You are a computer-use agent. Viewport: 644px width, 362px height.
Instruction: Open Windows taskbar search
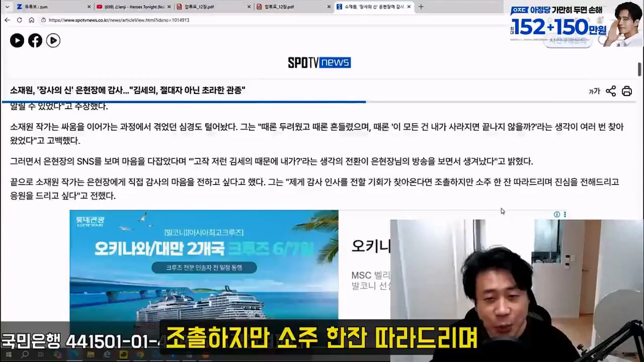[x=24, y=355]
